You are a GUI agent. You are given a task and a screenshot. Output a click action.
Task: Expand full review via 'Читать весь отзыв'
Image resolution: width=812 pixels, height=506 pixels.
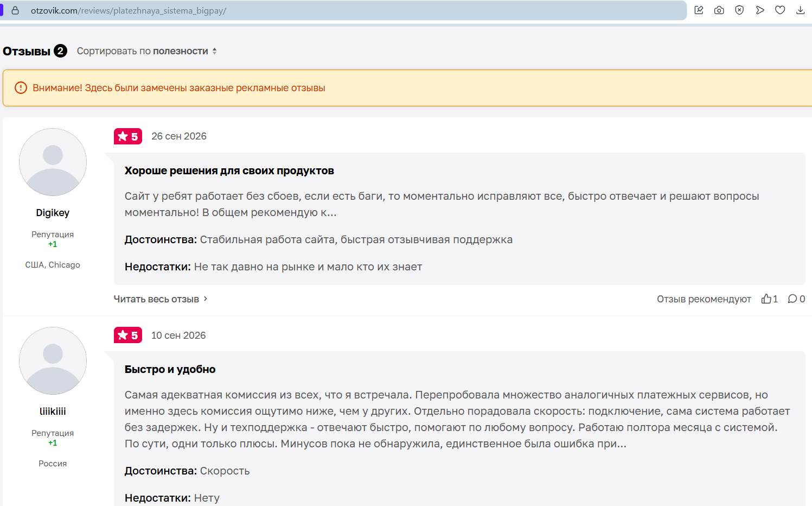pyautogui.click(x=161, y=299)
